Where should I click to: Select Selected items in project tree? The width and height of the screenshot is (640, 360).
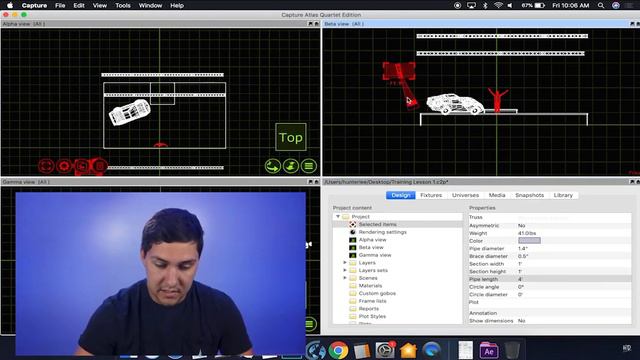(x=378, y=224)
